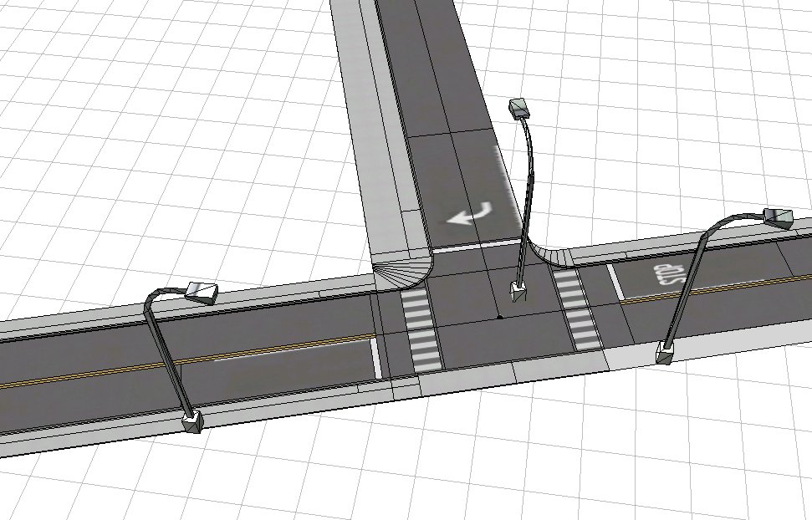Select the left zebra crosswalk
812x520 pixels.
pyautogui.click(x=421, y=330)
